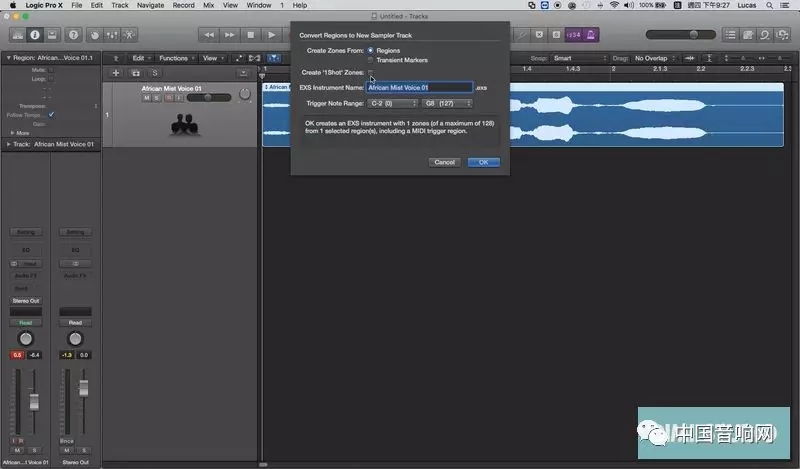Image resolution: width=800 pixels, height=469 pixels.
Task: Open the Navigate menu
Action: click(x=151, y=5)
